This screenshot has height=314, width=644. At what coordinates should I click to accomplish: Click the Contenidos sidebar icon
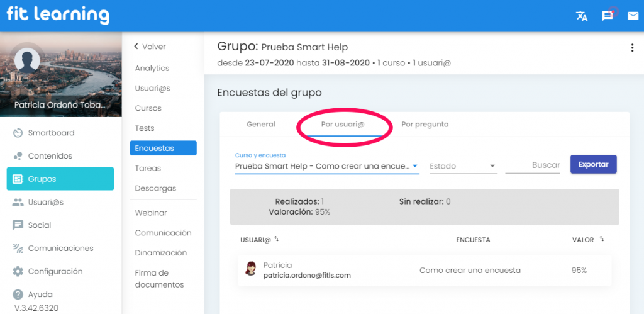click(x=18, y=156)
